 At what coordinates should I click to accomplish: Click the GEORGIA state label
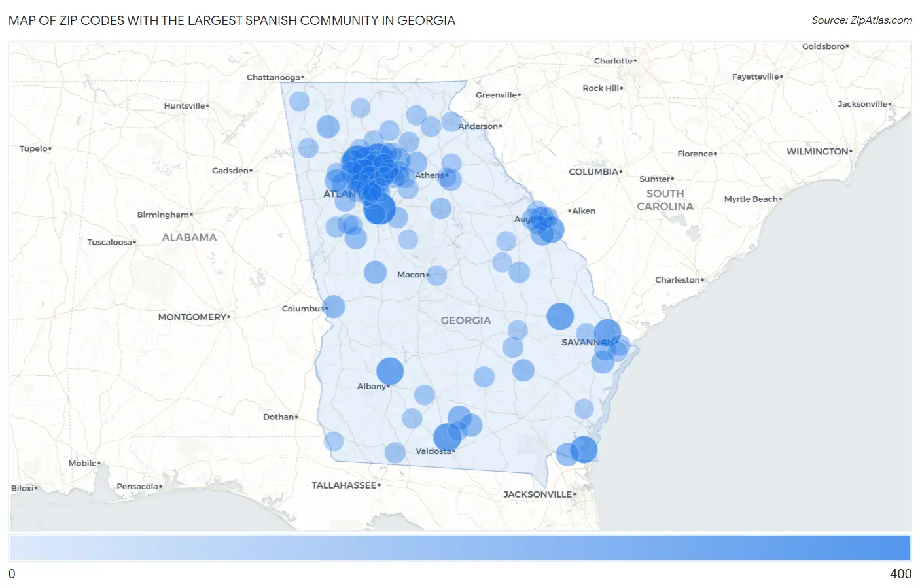click(x=466, y=320)
